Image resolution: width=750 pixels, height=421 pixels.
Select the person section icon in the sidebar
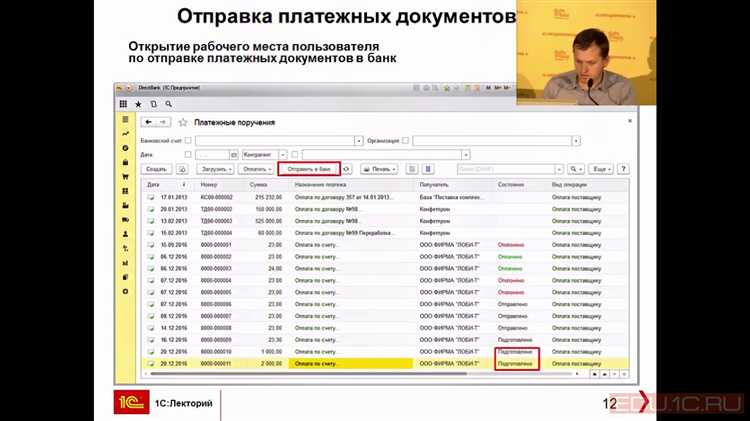125,234
